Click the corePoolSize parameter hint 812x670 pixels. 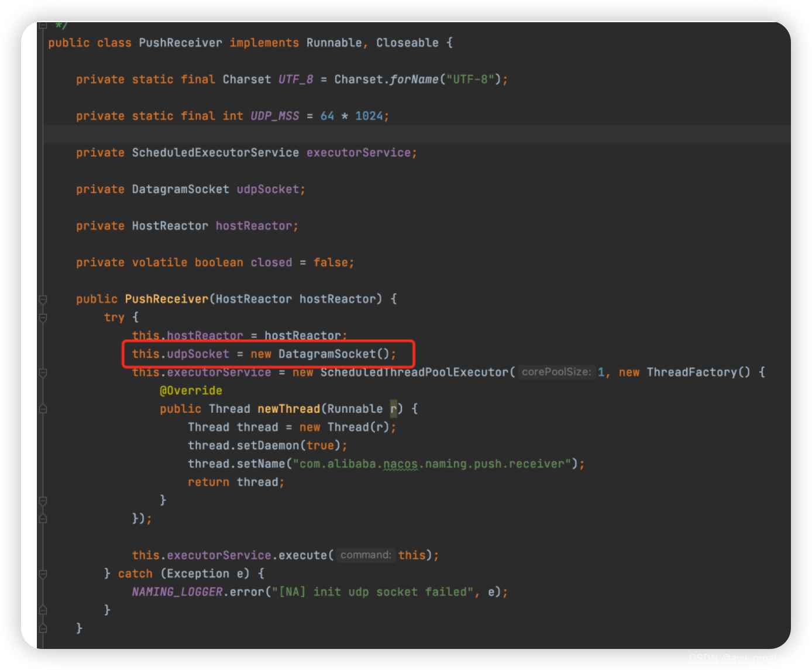click(x=556, y=372)
